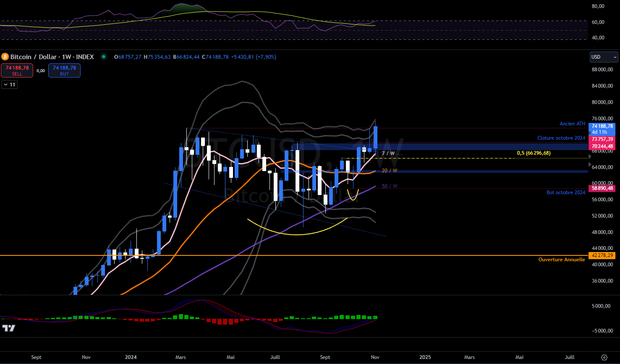This screenshot has width=620, height=364.
Task: Select the 'Ouverture Annuelle' line label
Action: (561, 260)
